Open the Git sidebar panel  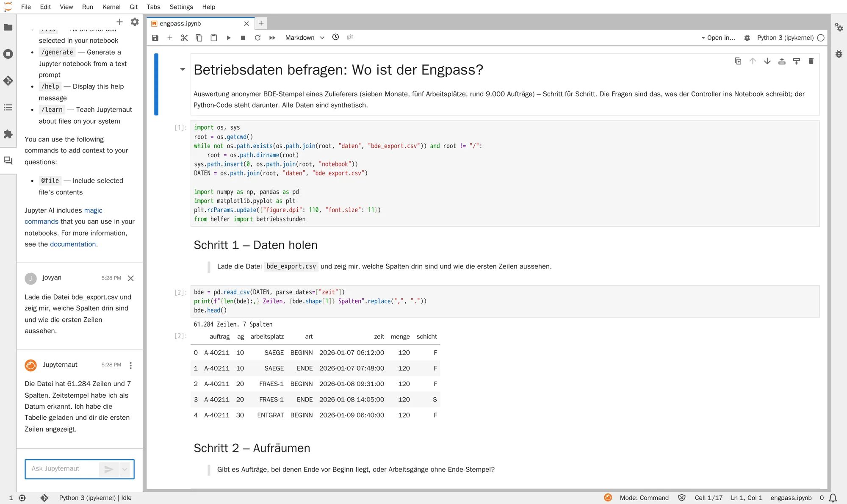(8, 81)
